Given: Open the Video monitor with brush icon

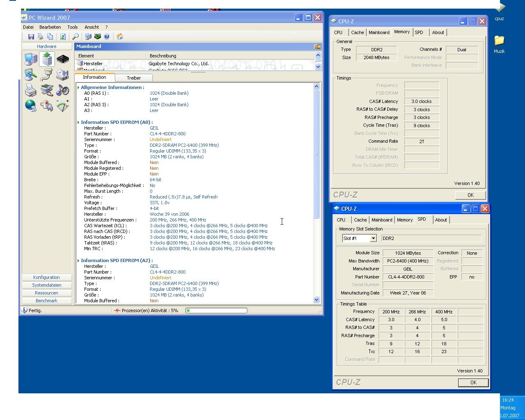Looking at the screenshot, I should click(31, 75).
